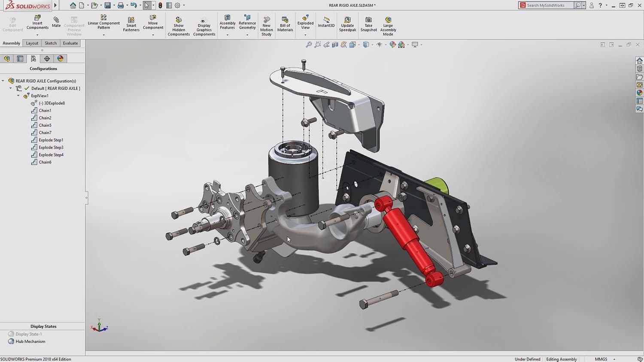Viewport: 644px width, 362px height.
Task: Toggle Show Hidden Components
Action: tap(179, 23)
